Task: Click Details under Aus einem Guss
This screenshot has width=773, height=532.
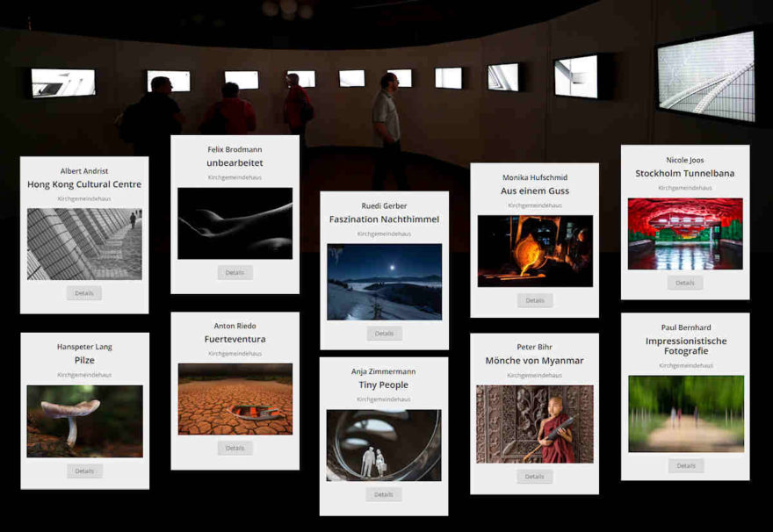Action: 535,300
